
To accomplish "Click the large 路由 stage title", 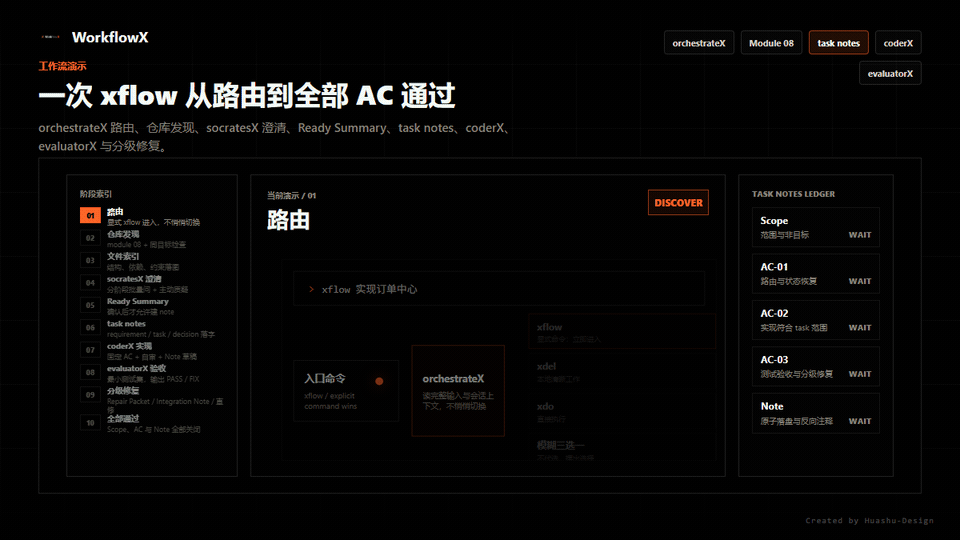I will pyautogui.click(x=288, y=220).
